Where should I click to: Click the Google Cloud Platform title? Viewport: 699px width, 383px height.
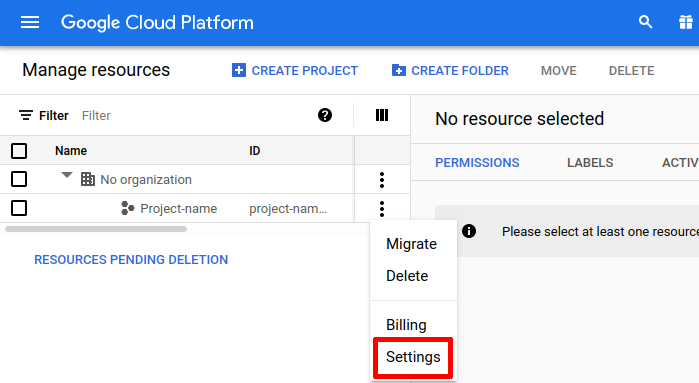157,22
